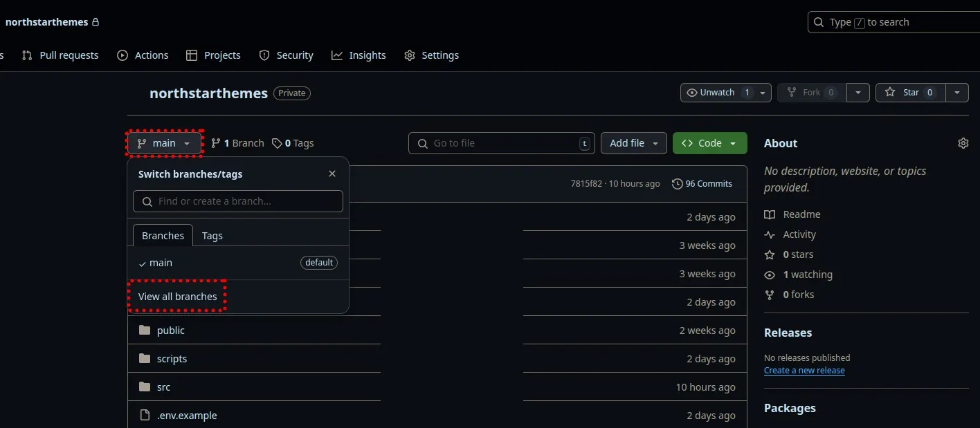This screenshot has height=428, width=980.
Task: Open the green Code dropdown
Action: tap(710, 143)
